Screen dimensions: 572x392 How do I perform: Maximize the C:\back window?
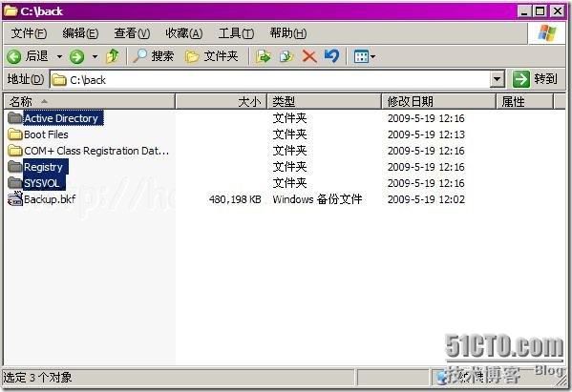click(540, 10)
